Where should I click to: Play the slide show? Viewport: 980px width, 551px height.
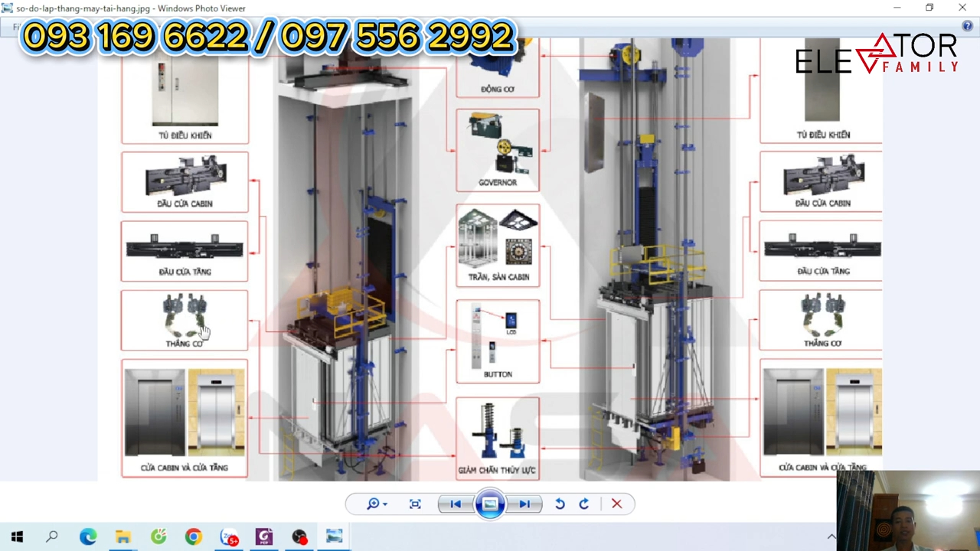[x=490, y=504]
